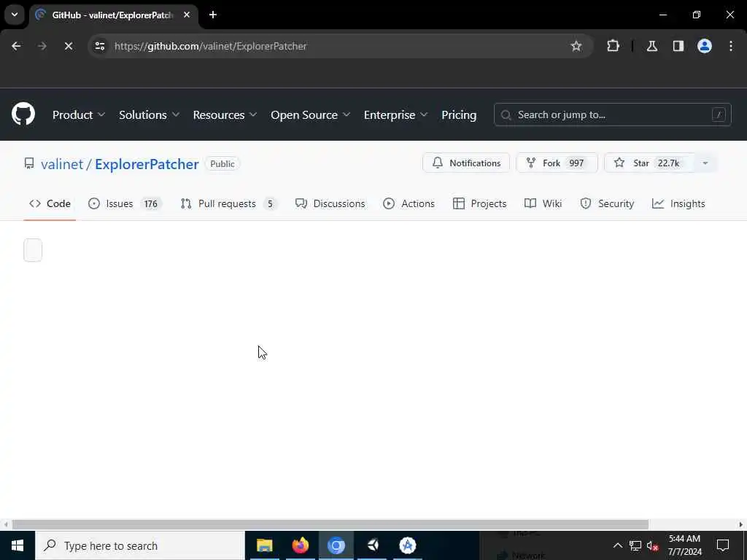Bookmark this page with star icon
Viewport: 747px width, 560px height.
(x=576, y=46)
